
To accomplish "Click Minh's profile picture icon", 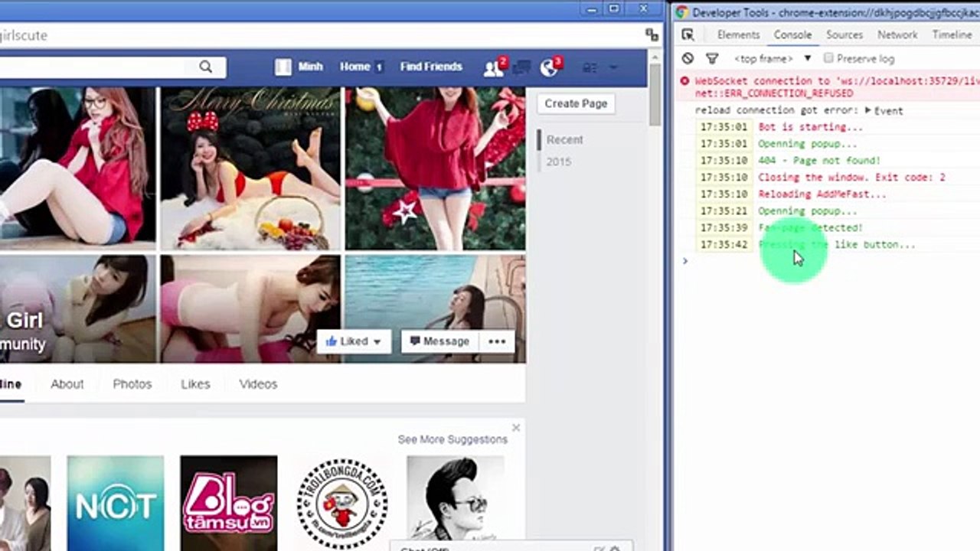I will (283, 67).
